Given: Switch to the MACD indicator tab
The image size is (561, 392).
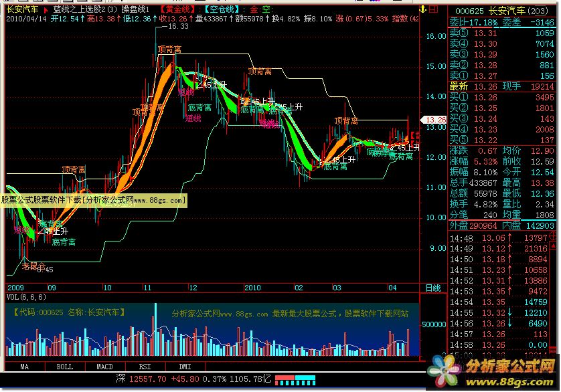Looking at the screenshot, I should 104,367.
